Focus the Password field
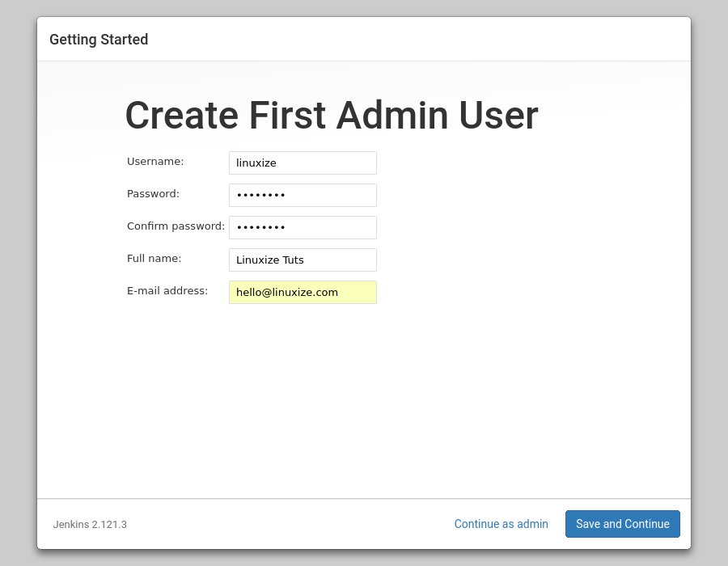 [x=303, y=195]
